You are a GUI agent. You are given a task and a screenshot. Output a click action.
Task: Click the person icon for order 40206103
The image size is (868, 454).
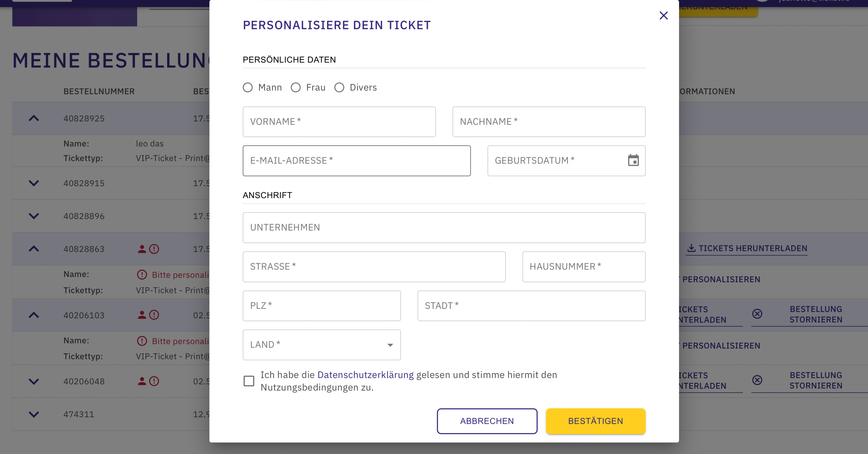click(x=142, y=315)
